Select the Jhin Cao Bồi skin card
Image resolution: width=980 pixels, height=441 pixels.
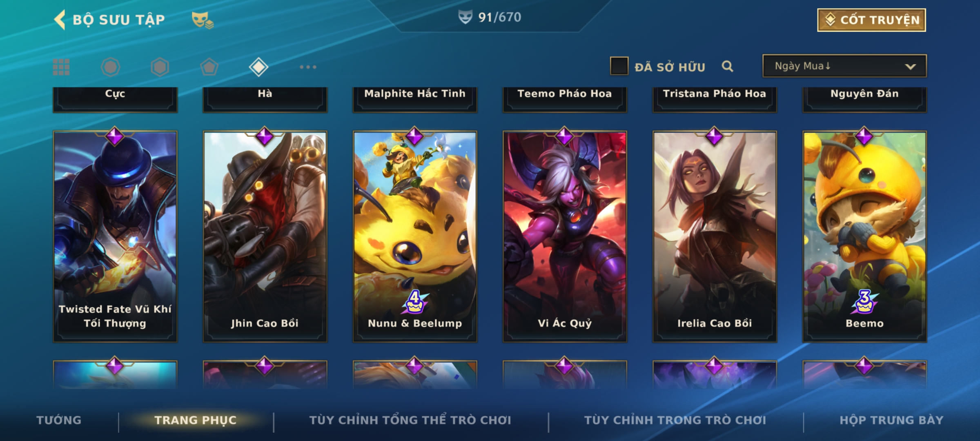[265, 236]
